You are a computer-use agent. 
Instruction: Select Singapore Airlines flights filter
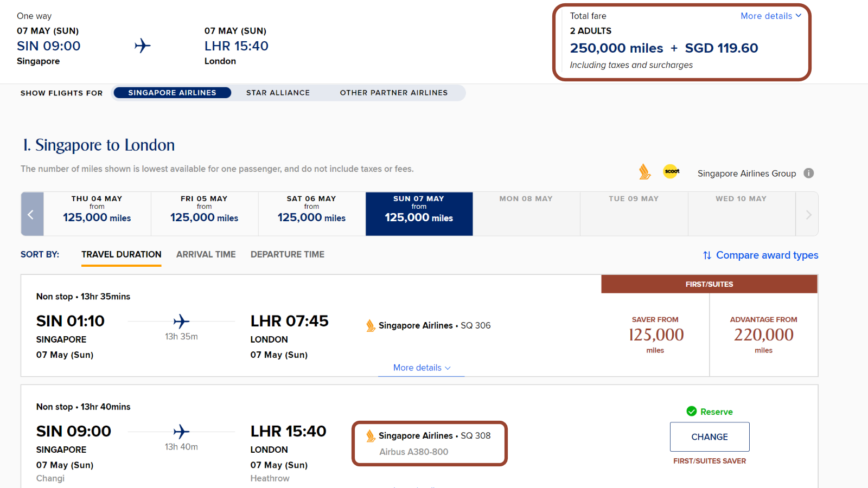coord(173,93)
